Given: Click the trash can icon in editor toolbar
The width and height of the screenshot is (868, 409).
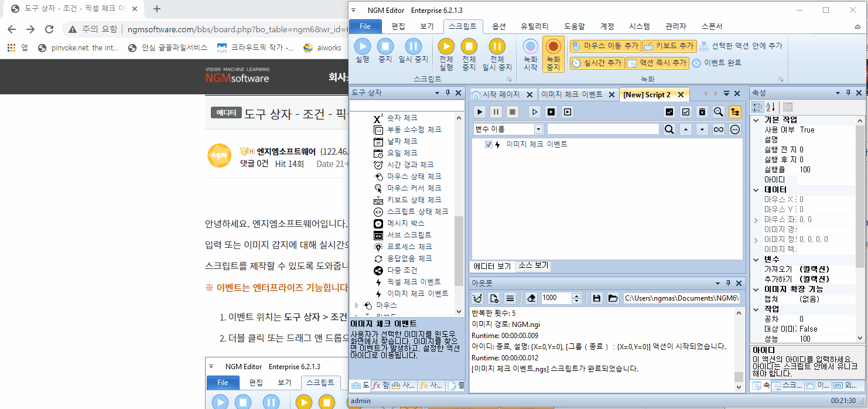Looking at the screenshot, I should 702,111.
